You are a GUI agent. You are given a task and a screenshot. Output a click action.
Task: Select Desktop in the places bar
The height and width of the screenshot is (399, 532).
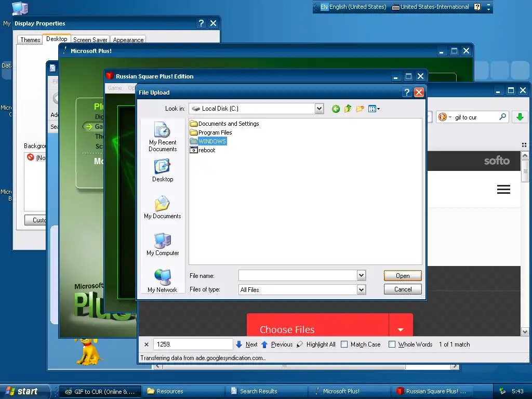click(x=163, y=170)
